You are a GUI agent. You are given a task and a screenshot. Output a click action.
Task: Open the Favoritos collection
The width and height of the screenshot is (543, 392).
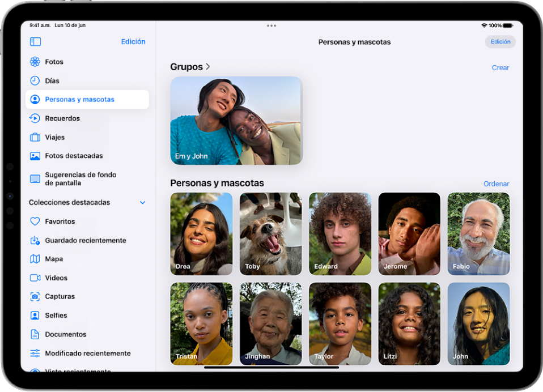[x=62, y=221]
